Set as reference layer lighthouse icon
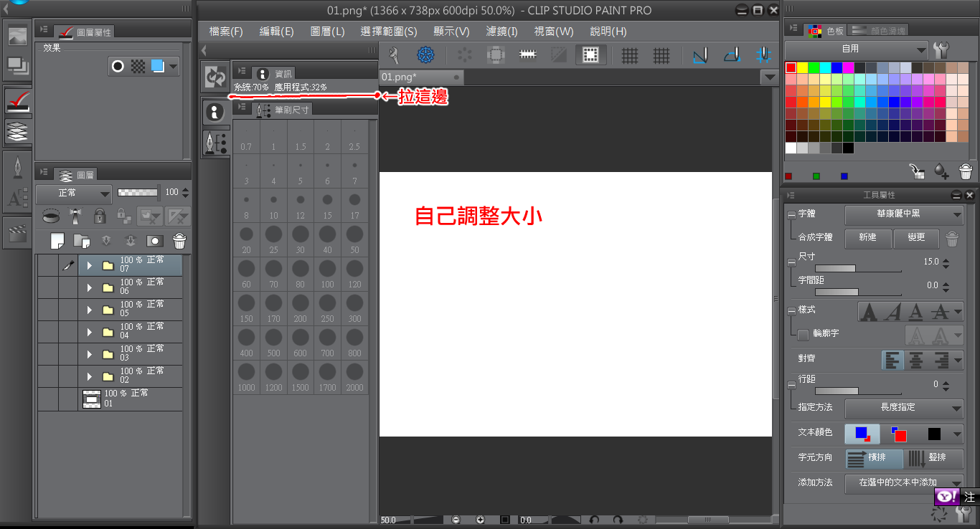Viewport: 980px width, 529px height. click(75, 216)
